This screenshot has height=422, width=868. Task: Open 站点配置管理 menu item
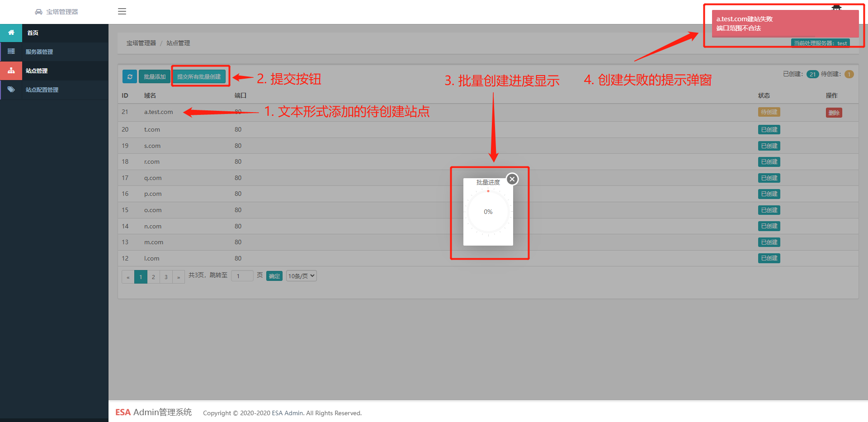(42, 90)
